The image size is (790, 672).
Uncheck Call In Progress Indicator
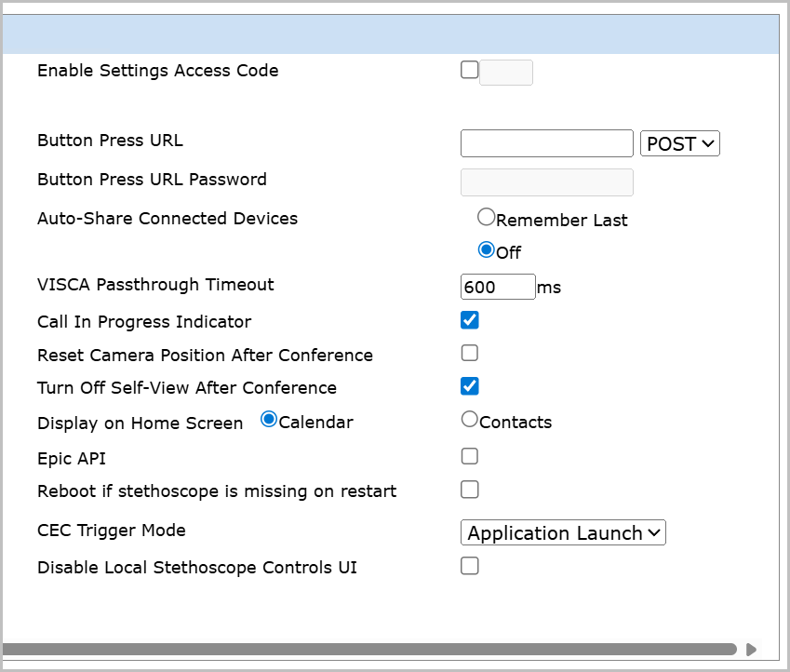470,320
